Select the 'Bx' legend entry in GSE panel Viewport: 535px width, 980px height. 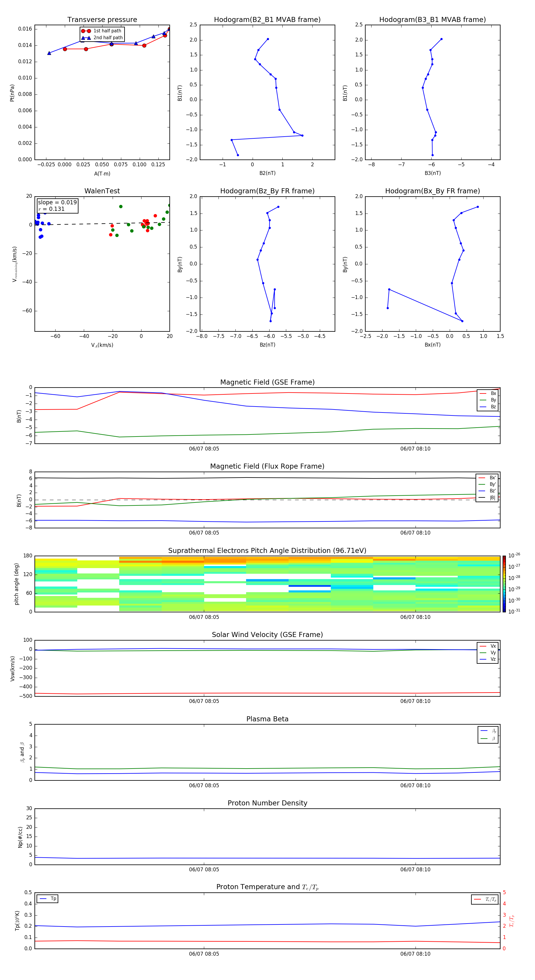[488, 393]
